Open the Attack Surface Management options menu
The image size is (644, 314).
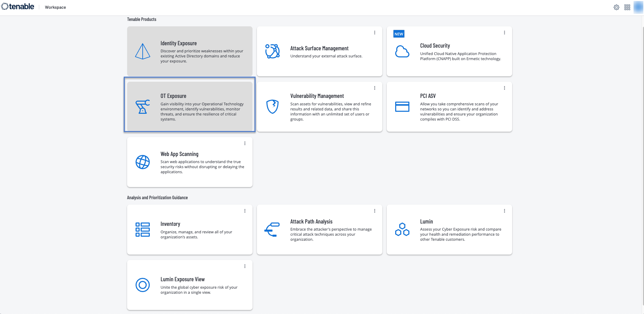click(x=375, y=33)
